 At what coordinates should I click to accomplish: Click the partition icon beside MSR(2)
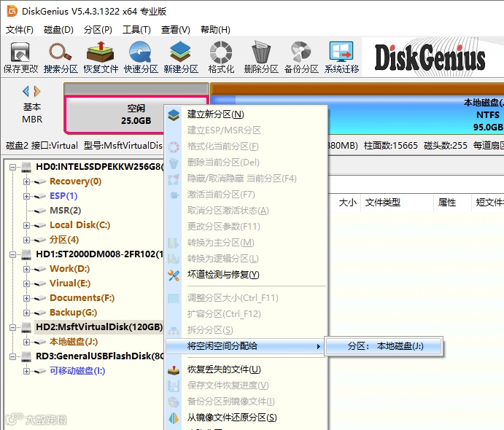click(x=39, y=211)
